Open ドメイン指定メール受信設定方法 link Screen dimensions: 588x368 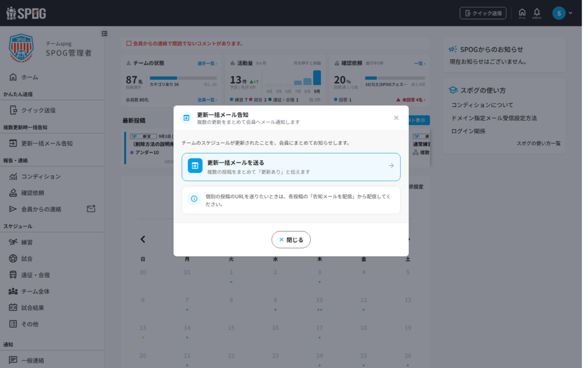[x=494, y=118]
